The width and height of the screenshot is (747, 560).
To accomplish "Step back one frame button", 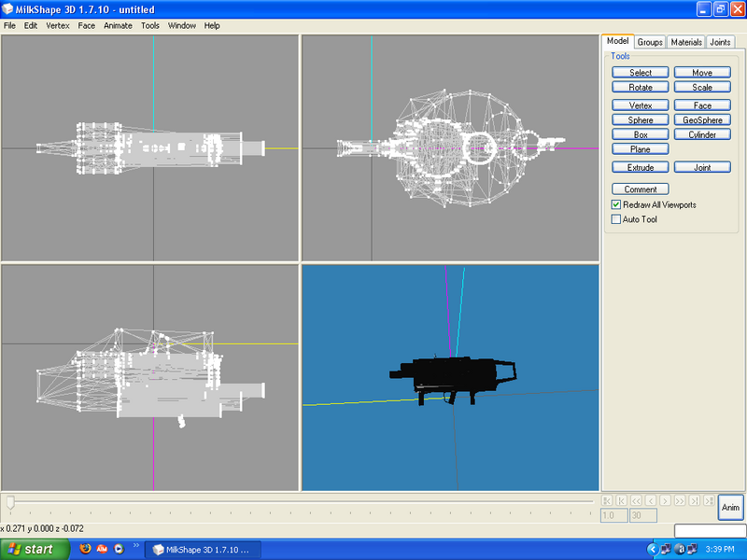I will point(651,500).
